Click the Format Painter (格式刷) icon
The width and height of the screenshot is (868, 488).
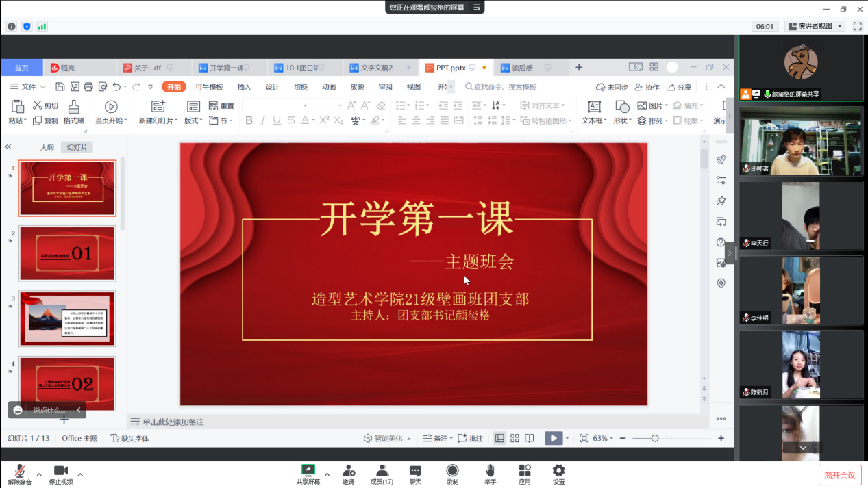click(73, 107)
